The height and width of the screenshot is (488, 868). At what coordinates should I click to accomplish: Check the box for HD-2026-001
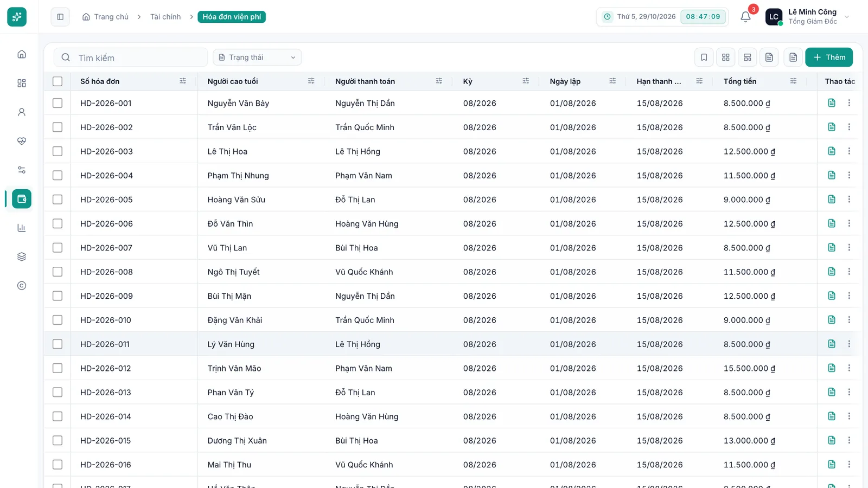click(58, 103)
